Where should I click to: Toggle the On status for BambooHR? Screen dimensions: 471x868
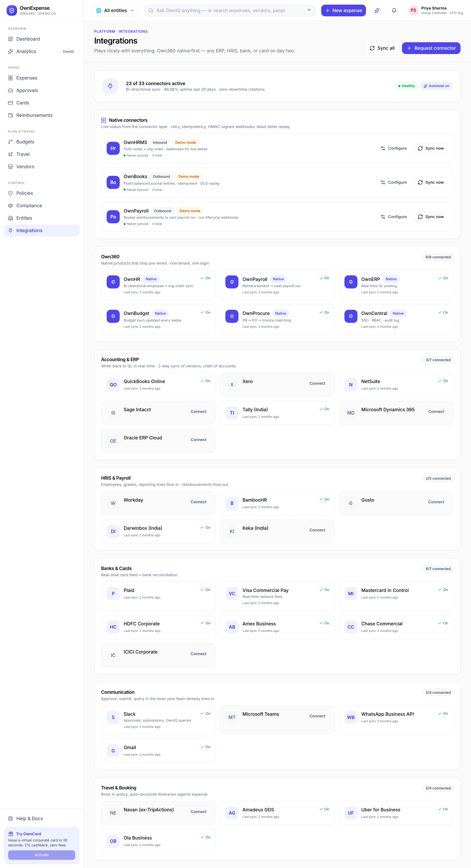(x=324, y=499)
